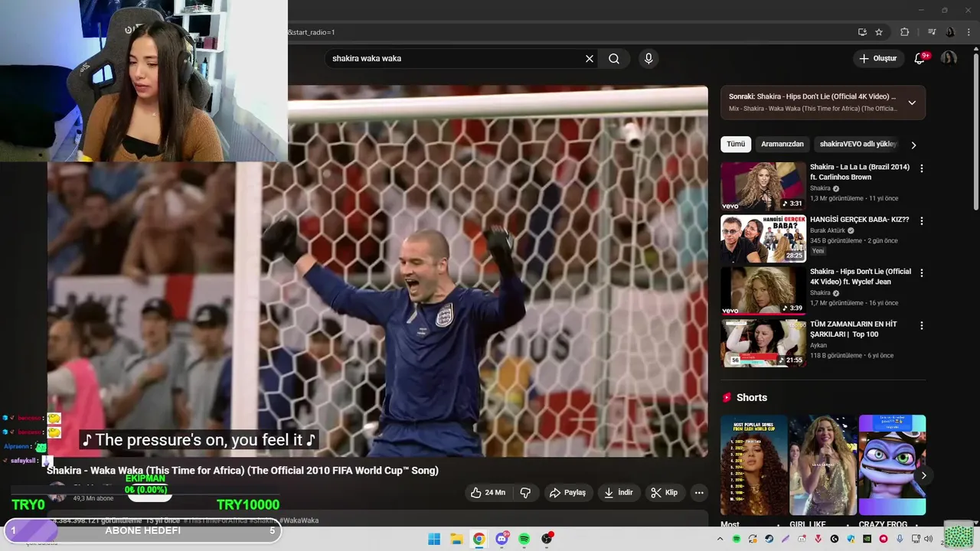Click Aykan channel name

tap(818, 345)
